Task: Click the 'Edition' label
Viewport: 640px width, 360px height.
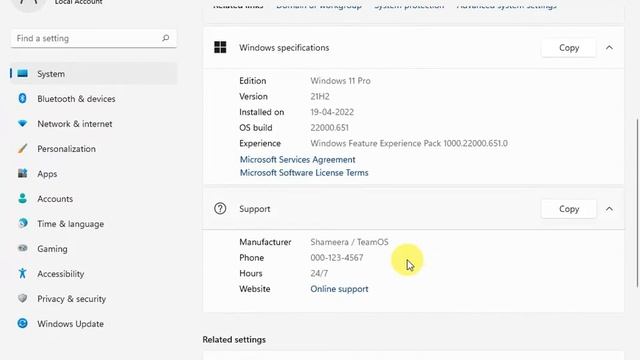Action: click(x=253, y=81)
